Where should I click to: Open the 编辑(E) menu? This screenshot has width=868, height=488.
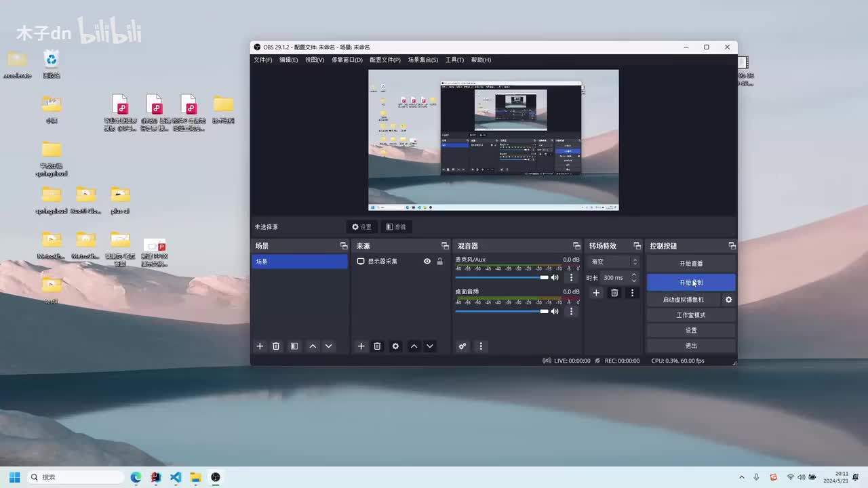(x=289, y=60)
